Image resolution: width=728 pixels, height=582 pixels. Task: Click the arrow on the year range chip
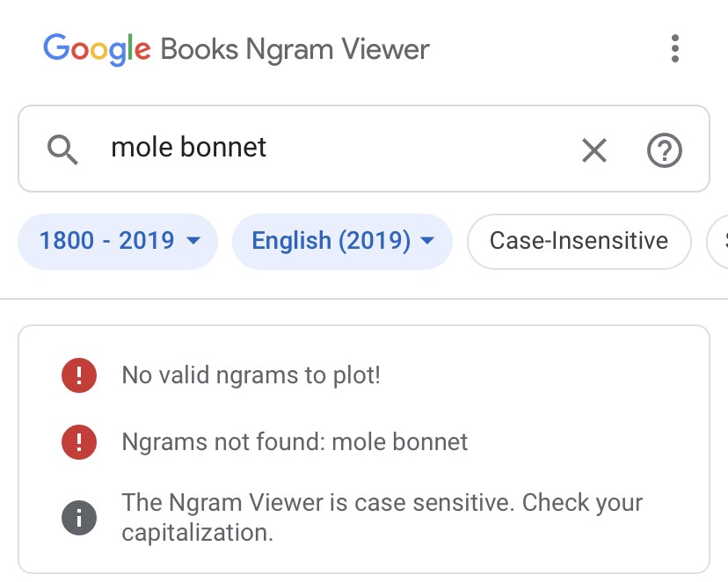(194, 241)
